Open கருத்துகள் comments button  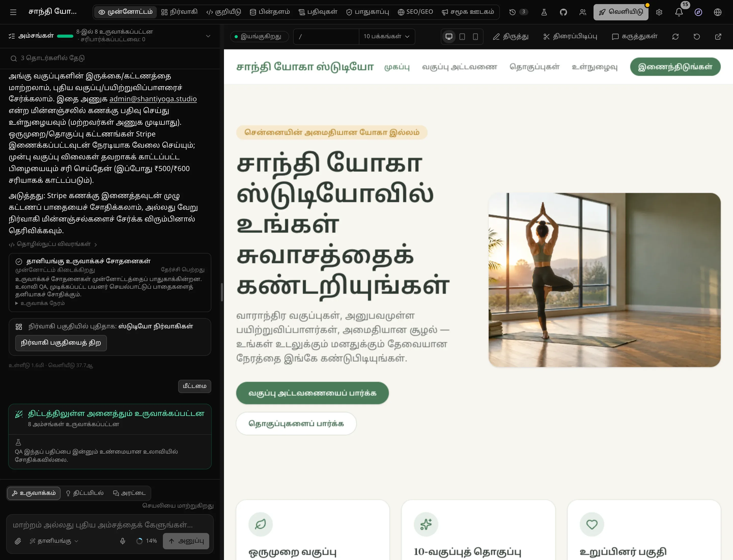[x=635, y=37]
